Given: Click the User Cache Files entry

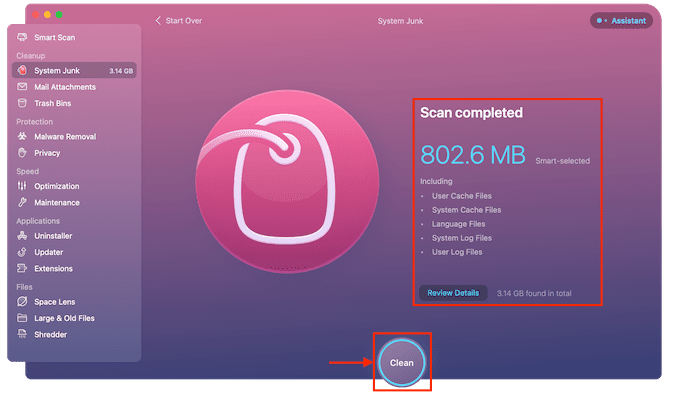Looking at the screenshot, I should pos(461,196).
